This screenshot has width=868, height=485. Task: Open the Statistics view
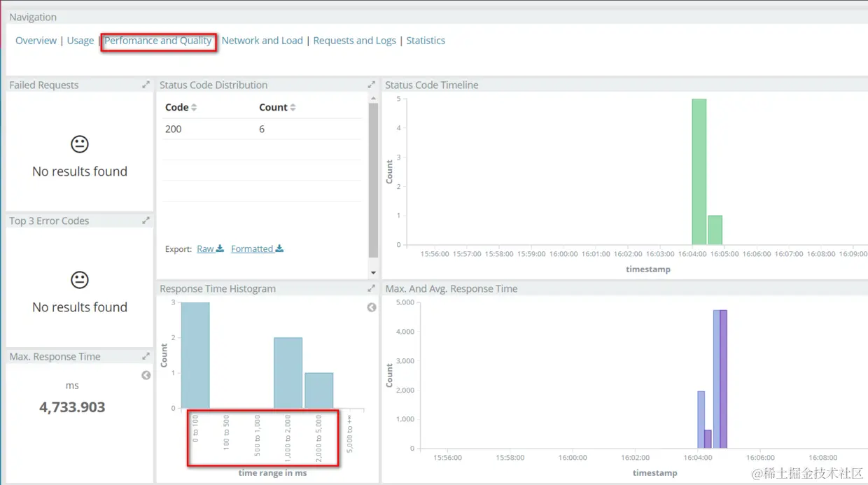click(426, 40)
